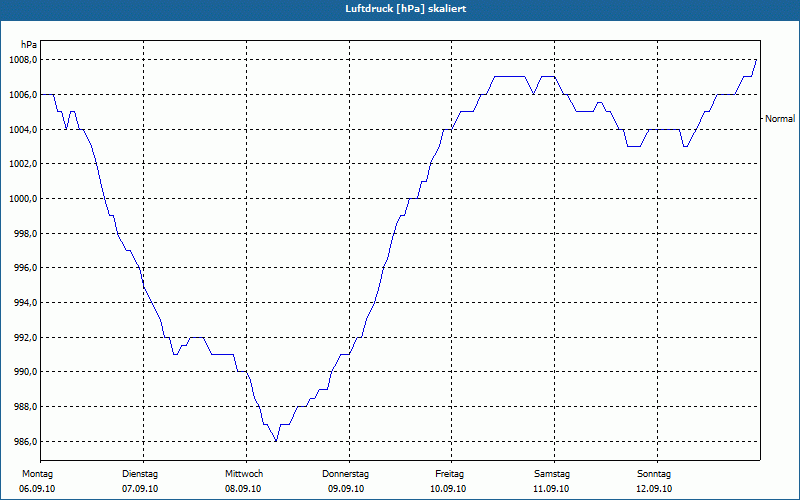This screenshot has height=500, width=800.
Task: Click the 992,0 axis value
Action: 25,338
